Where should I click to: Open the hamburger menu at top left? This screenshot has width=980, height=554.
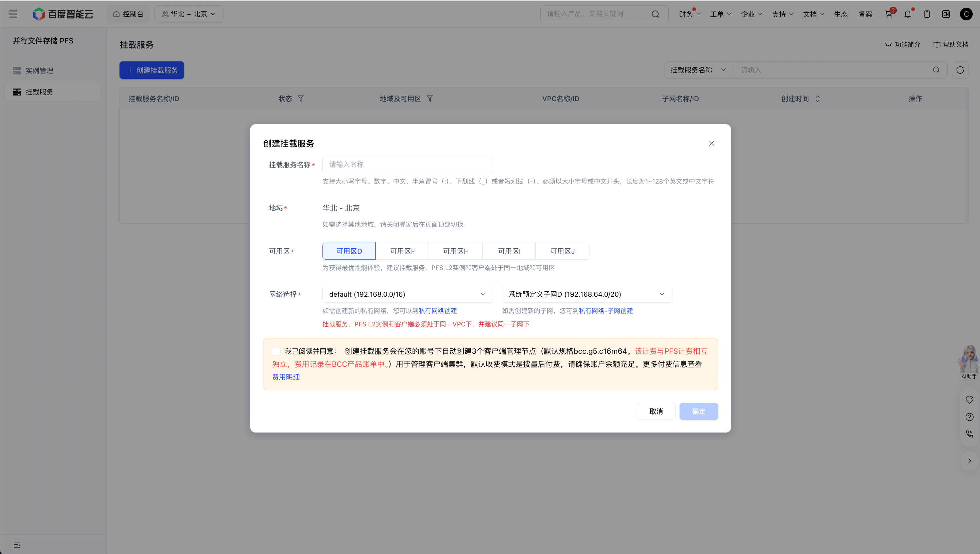click(x=13, y=14)
